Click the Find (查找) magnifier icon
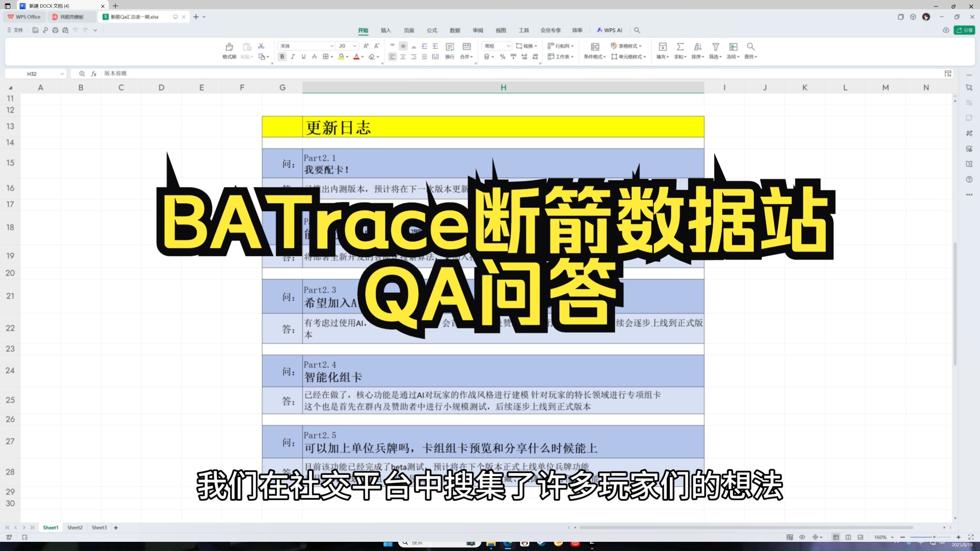This screenshot has width=980, height=551. coord(751,47)
